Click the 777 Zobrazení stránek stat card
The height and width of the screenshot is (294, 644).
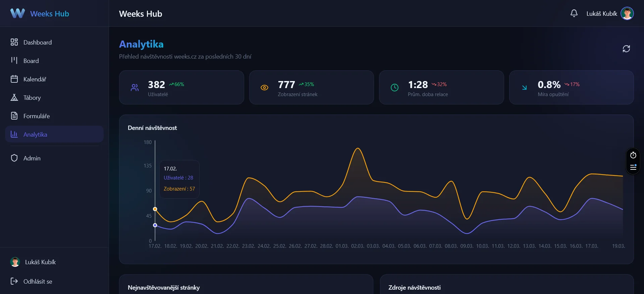(311, 87)
